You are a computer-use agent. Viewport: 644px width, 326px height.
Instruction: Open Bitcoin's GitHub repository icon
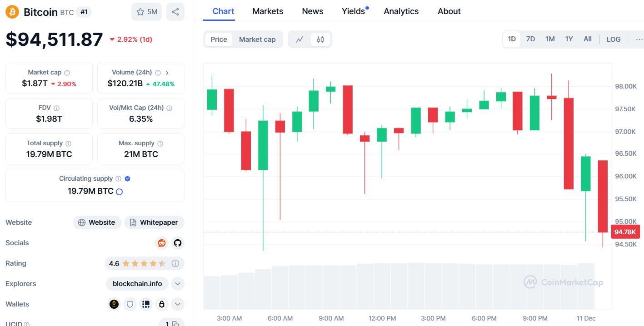[x=178, y=243]
